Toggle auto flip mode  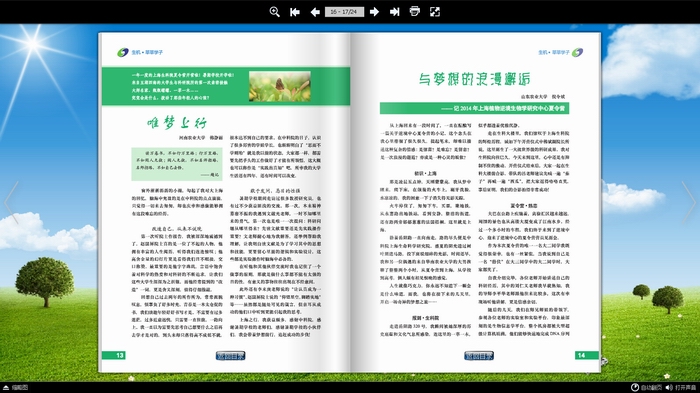tap(646, 388)
